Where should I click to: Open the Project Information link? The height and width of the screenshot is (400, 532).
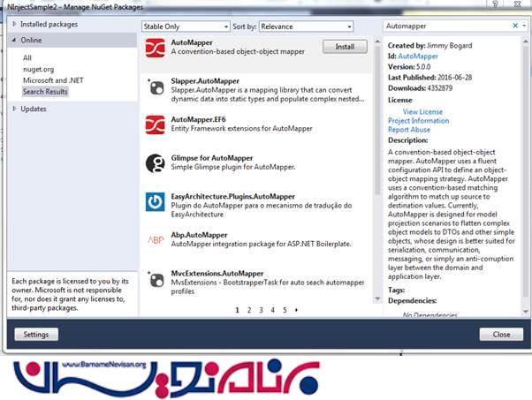click(418, 121)
